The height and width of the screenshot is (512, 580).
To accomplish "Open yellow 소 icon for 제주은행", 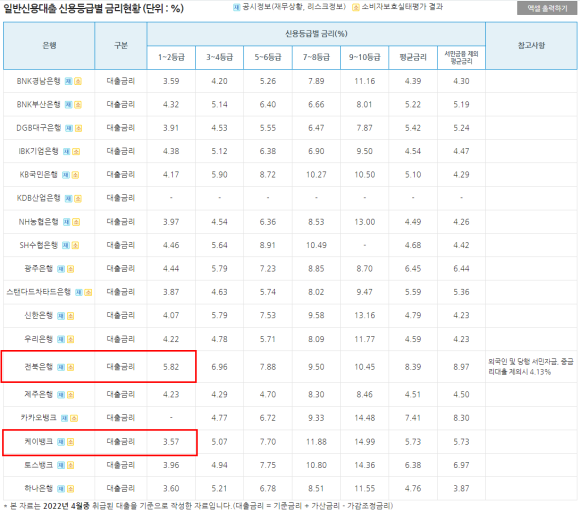I will [71, 395].
